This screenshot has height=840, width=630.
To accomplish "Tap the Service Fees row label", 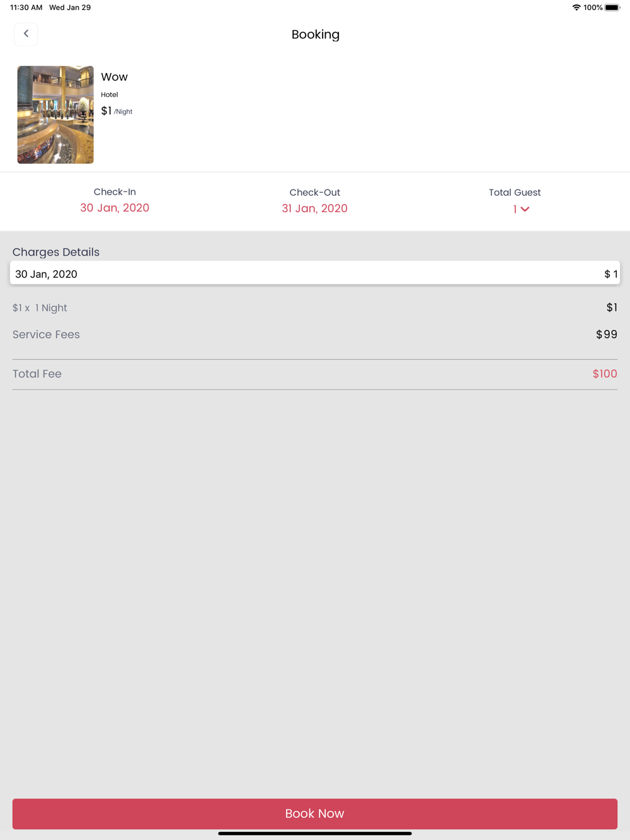I will [46, 334].
